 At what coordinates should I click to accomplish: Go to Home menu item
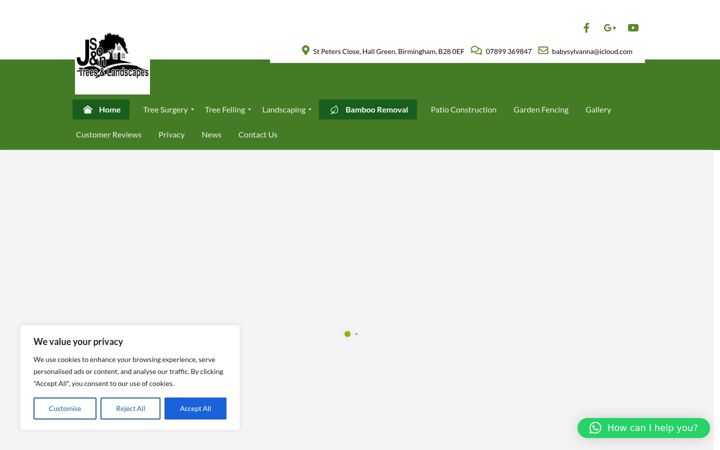click(101, 110)
